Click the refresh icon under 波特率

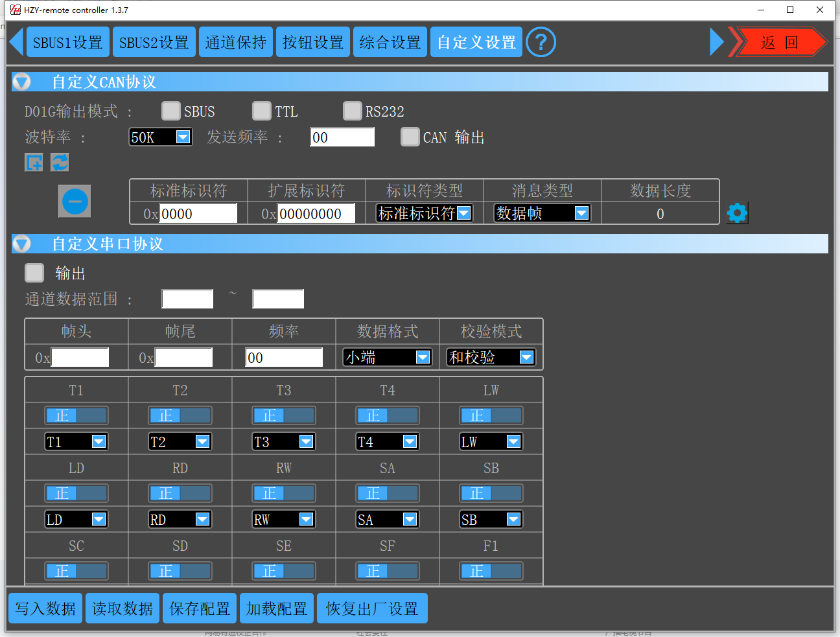click(x=60, y=163)
